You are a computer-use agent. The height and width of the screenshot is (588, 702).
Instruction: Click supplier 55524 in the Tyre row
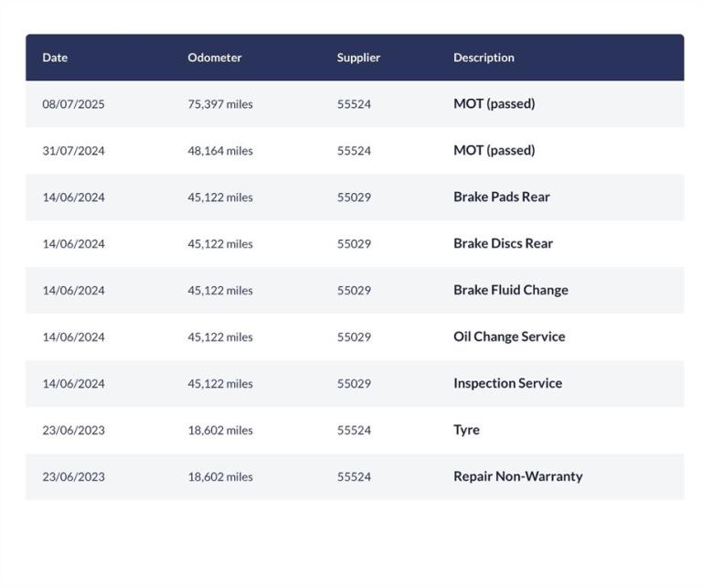click(x=354, y=431)
